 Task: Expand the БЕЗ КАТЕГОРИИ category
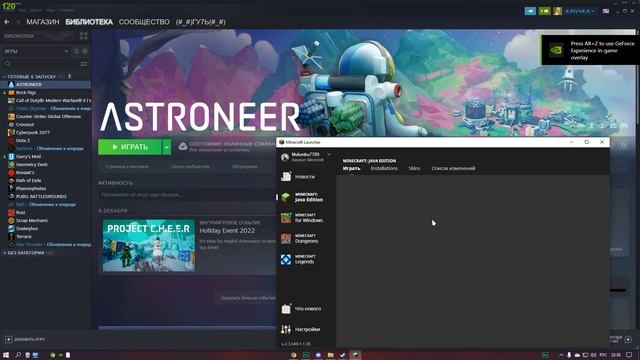[25, 253]
